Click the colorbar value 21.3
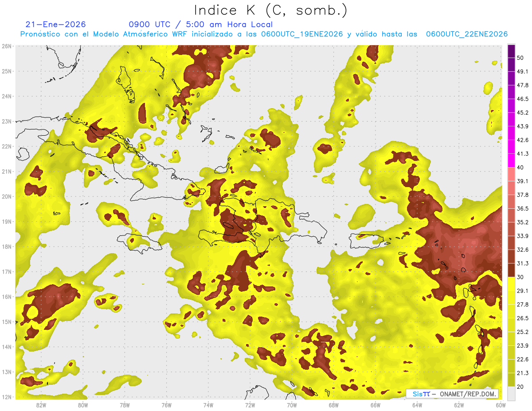The height and width of the screenshot is (411, 532). point(522,373)
